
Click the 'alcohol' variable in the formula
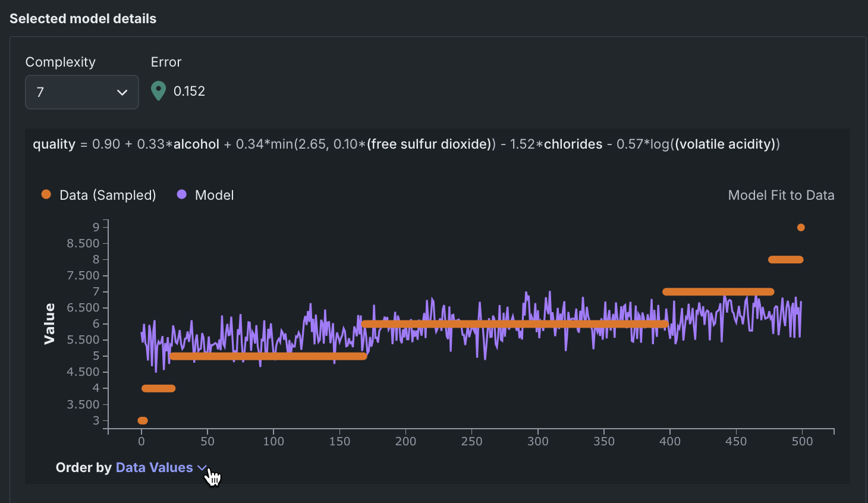tap(196, 144)
